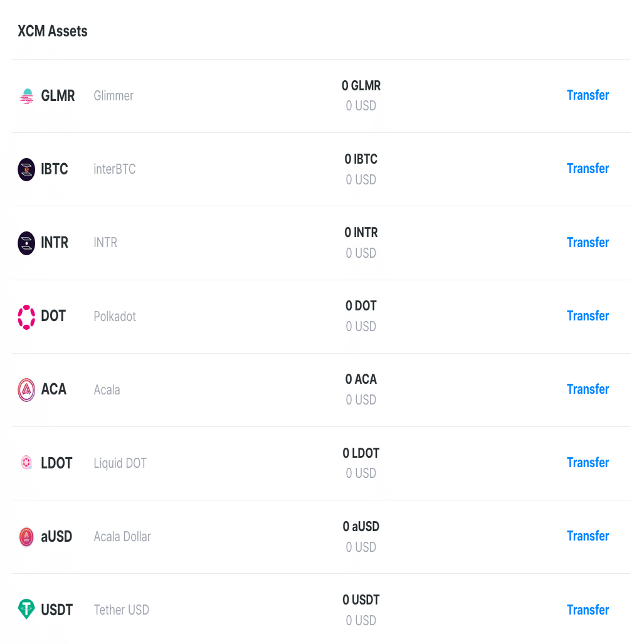644x644 pixels.
Task: Click the 0 GLMR balance amount
Action: [x=361, y=86]
